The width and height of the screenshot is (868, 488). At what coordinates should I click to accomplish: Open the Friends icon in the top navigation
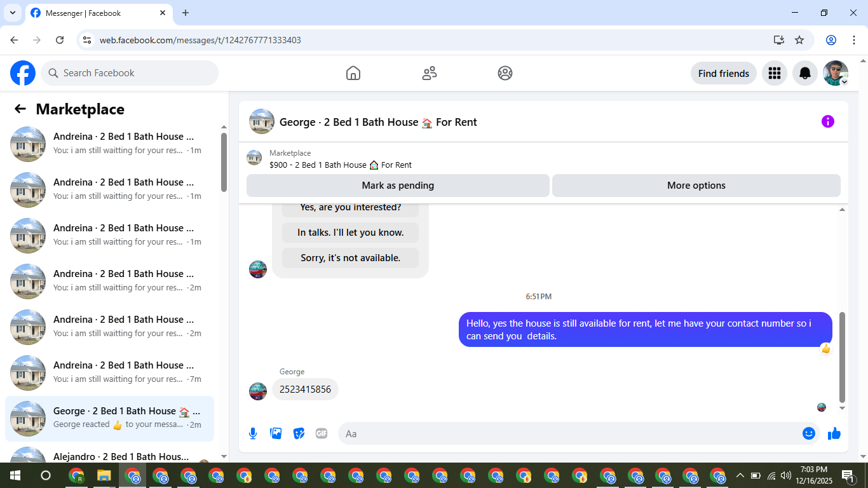pyautogui.click(x=430, y=73)
